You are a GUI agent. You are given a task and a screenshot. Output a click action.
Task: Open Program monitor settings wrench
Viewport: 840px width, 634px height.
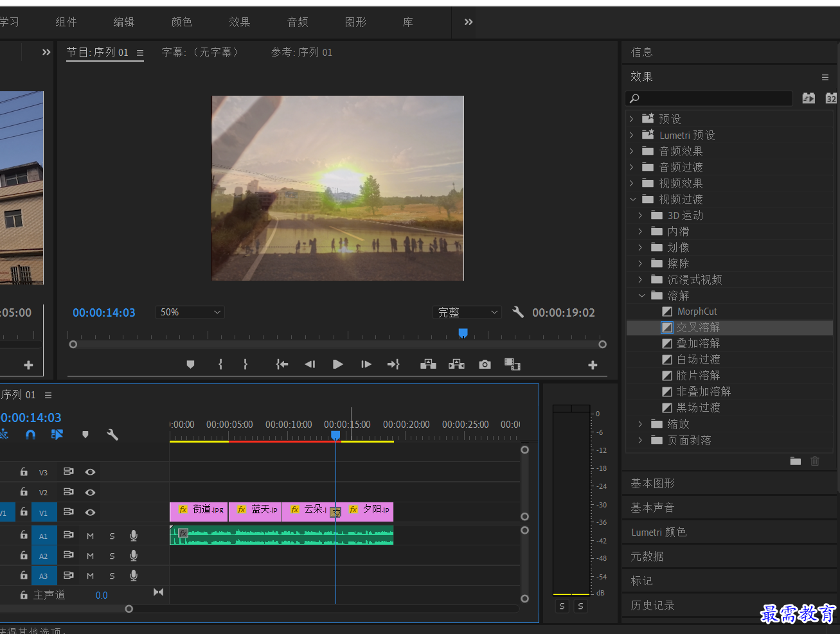518,312
